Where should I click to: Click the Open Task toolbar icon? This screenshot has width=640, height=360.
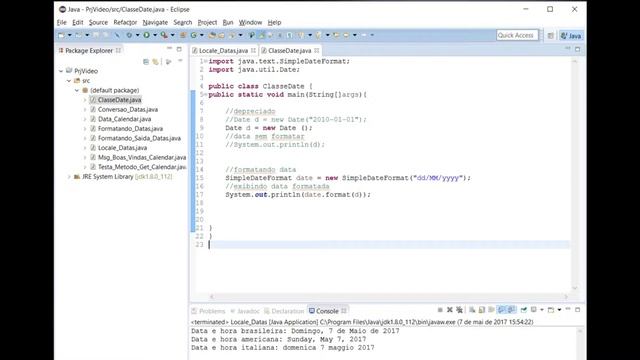(x=222, y=35)
